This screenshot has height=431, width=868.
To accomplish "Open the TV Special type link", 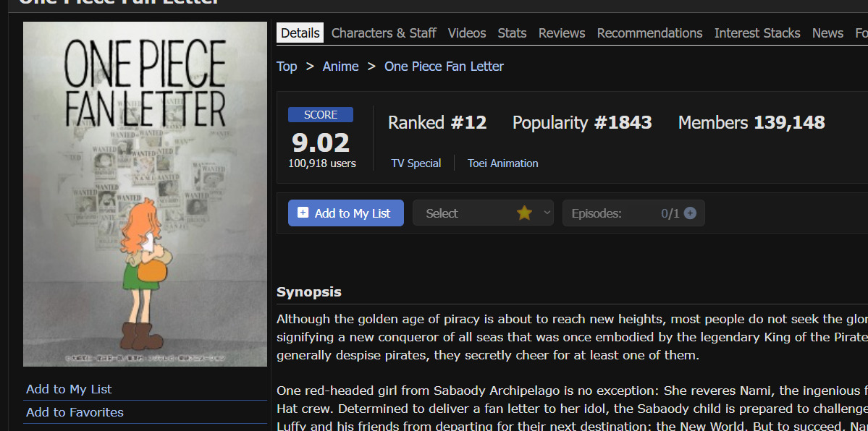I will (416, 163).
